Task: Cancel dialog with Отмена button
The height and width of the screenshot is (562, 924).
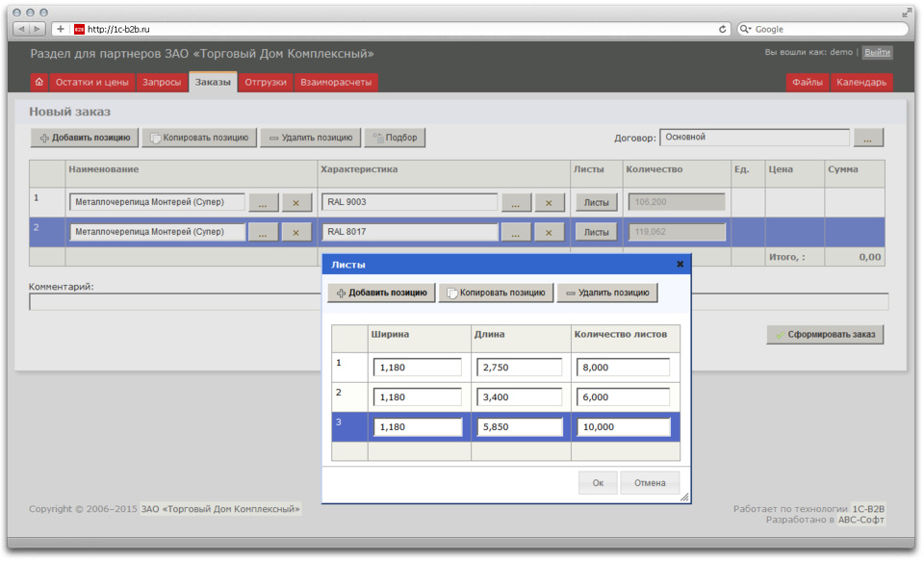Action: click(x=650, y=483)
